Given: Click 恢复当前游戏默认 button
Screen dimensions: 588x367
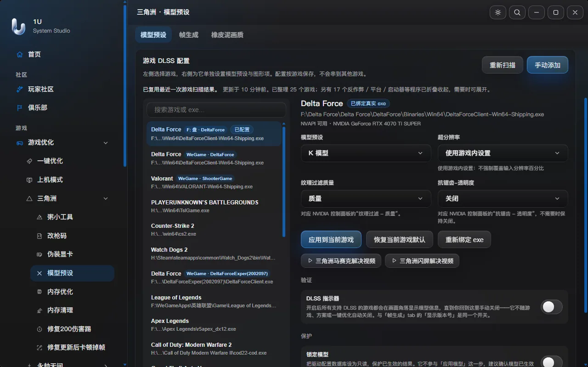Looking at the screenshot, I should 400,239.
